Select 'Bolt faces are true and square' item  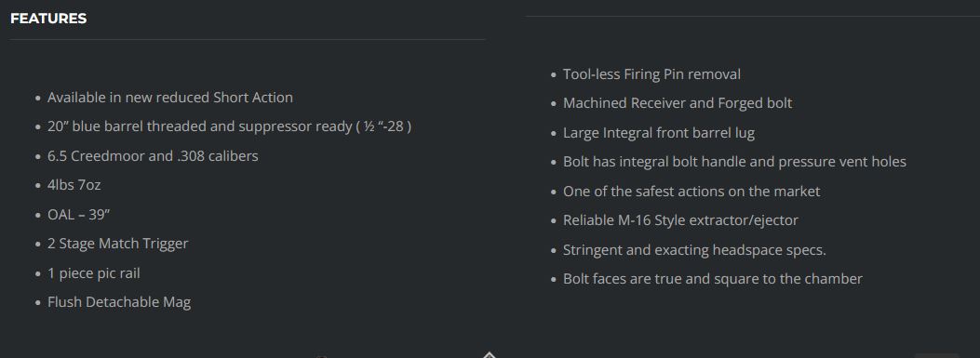click(x=713, y=279)
